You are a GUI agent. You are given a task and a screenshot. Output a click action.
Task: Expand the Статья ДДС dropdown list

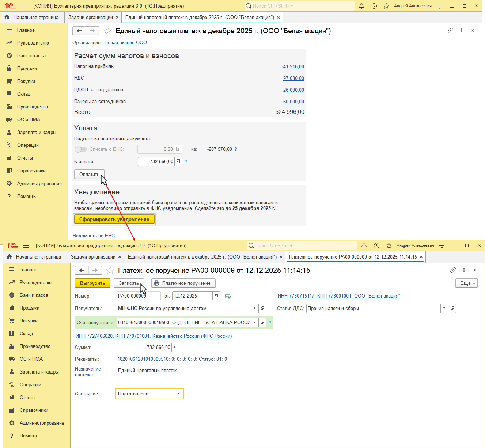444,308
